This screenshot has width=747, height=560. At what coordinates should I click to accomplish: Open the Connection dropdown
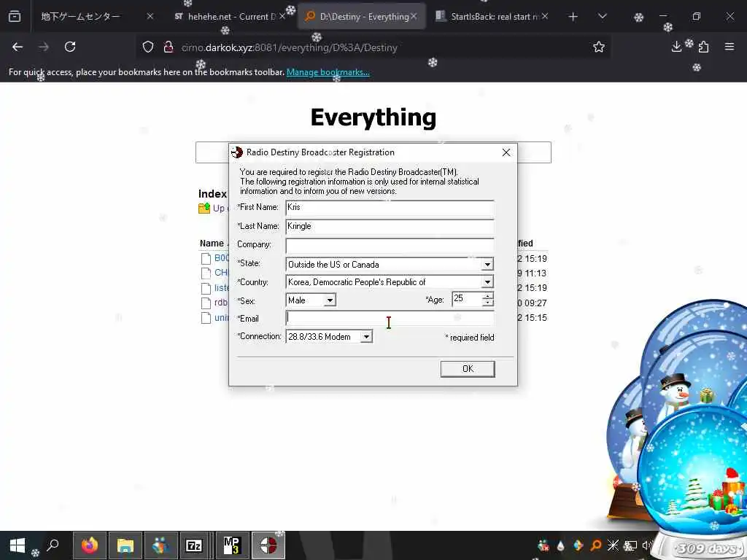pyautogui.click(x=366, y=337)
